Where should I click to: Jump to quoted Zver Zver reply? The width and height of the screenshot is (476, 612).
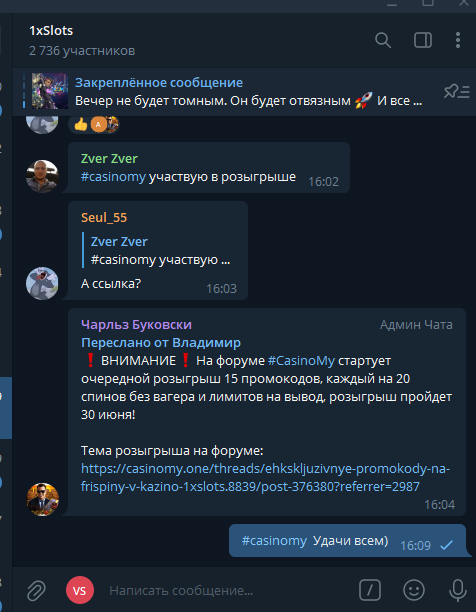click(x=160, y=251)
